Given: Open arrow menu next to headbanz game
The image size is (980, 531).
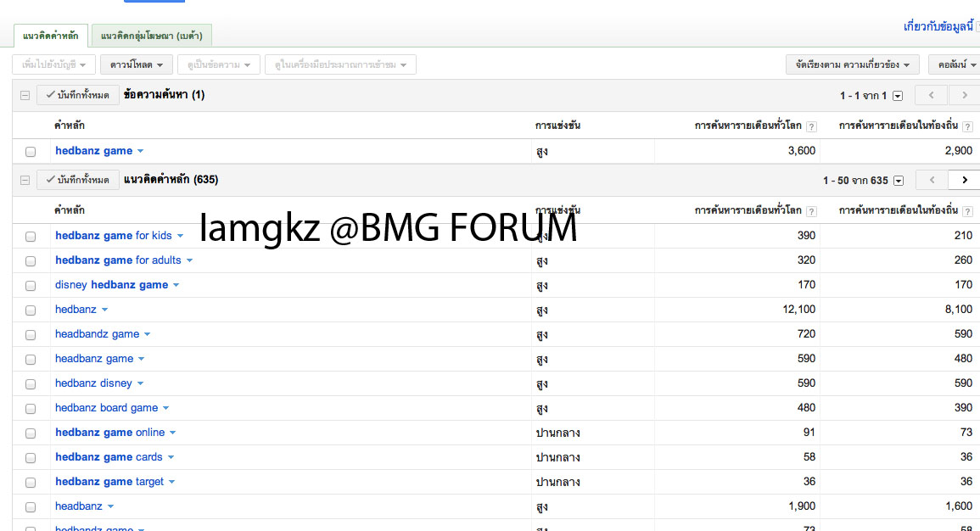Looking at the screenshot, I should point(141,359).
